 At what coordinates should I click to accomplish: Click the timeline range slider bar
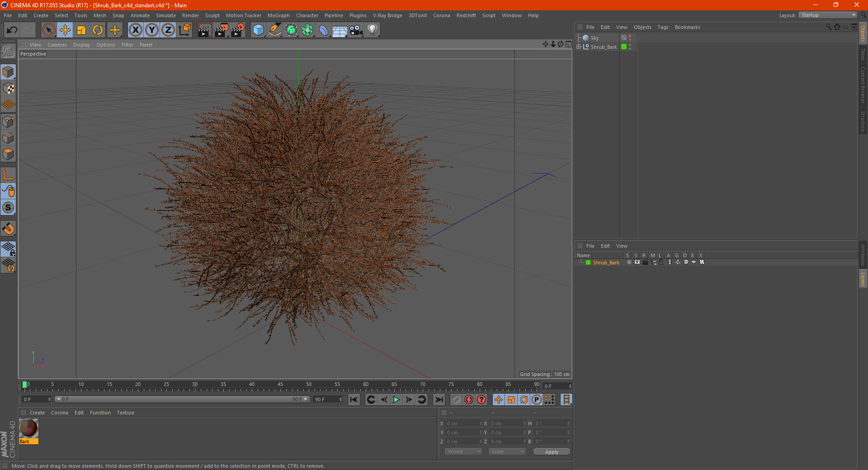[182, 399]
